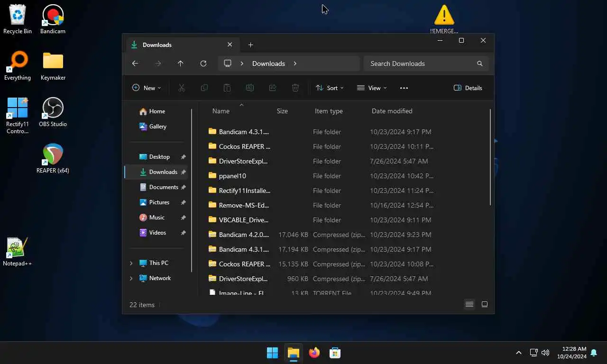Refresh the Downloads folder view
Screen dimensions: 607x364
point(203,64)
